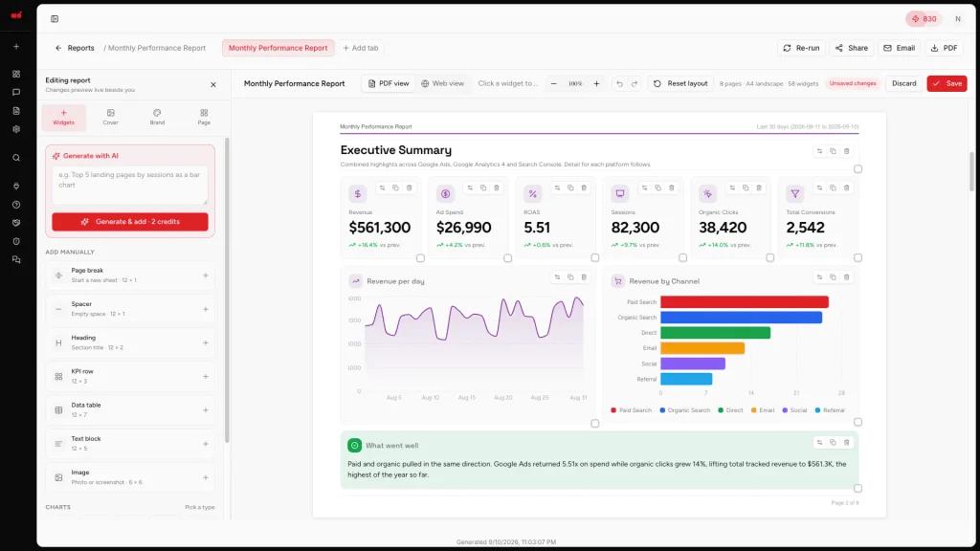Open the swap icon on the Executive Summary heading
The image size is (980, 551).
819,151
